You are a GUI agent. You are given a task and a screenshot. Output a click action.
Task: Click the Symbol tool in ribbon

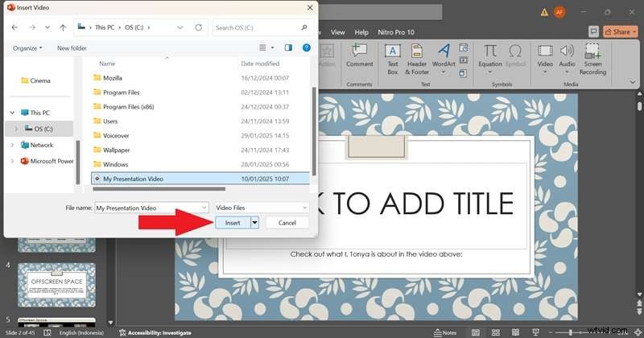click(515, 56)
